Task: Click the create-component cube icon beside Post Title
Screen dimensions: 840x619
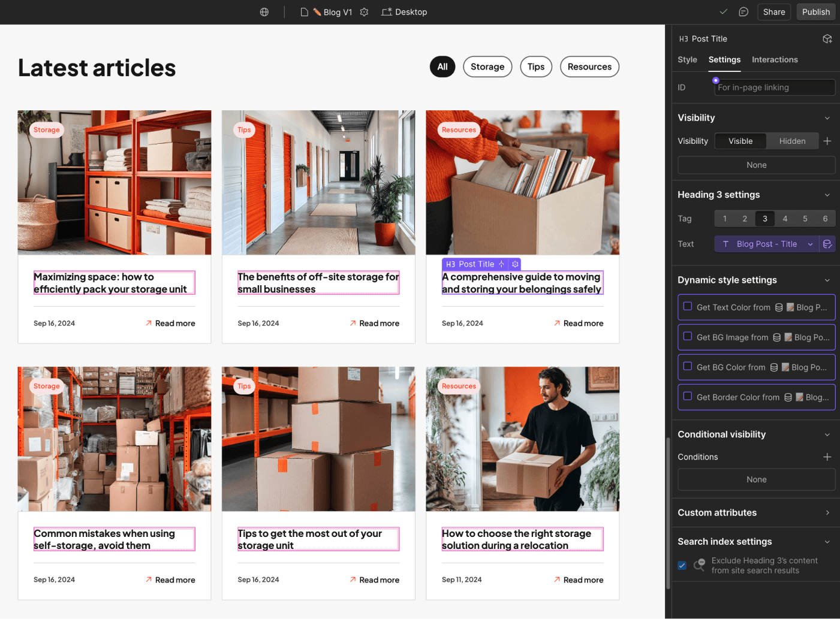Action: pyautogui.click(x=827, y=38)
